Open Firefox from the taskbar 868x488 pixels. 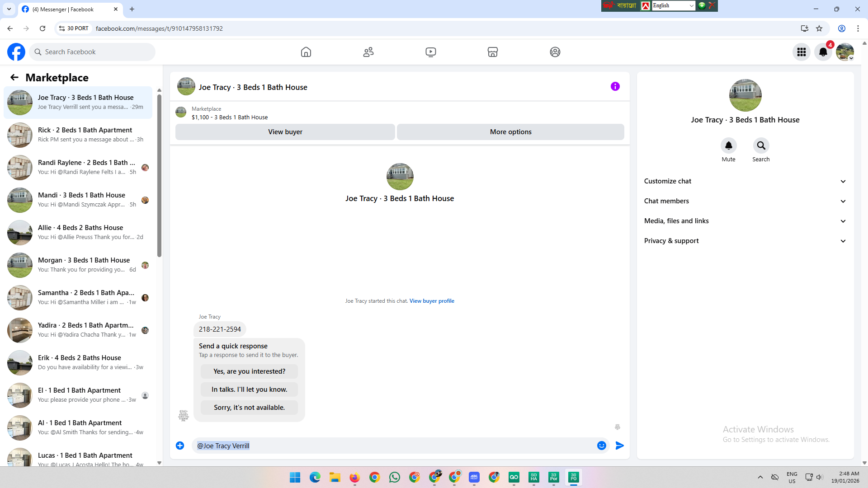click(x=355, y=477)
